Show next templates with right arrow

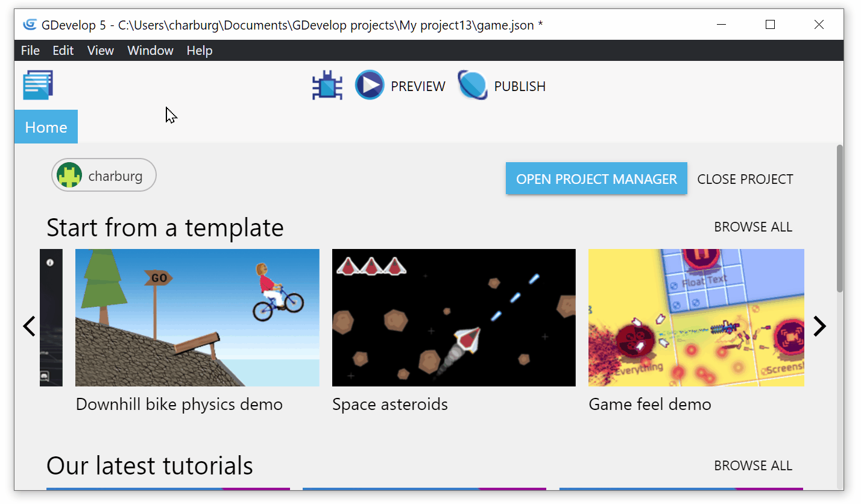point(819,326)
